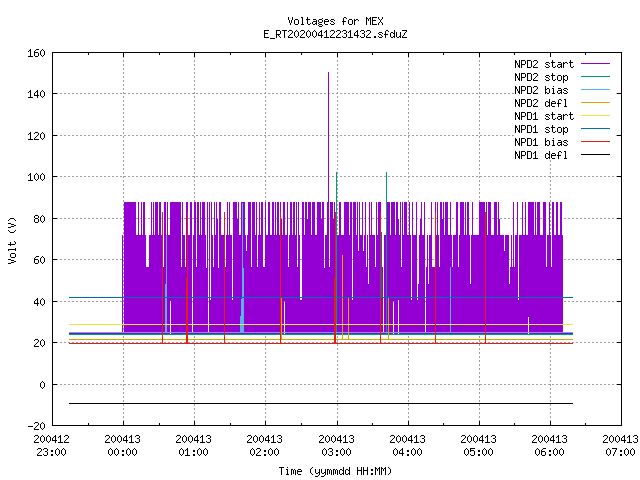Click the 100 y-axis tick label
This screenshot has width=640, height=480.
click(x=36, y=177)
